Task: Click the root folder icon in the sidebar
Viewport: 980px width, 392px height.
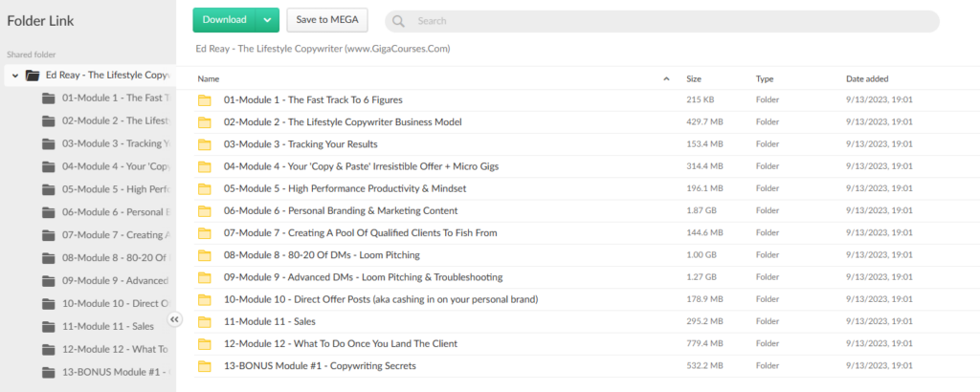Action: click(33, 75)
